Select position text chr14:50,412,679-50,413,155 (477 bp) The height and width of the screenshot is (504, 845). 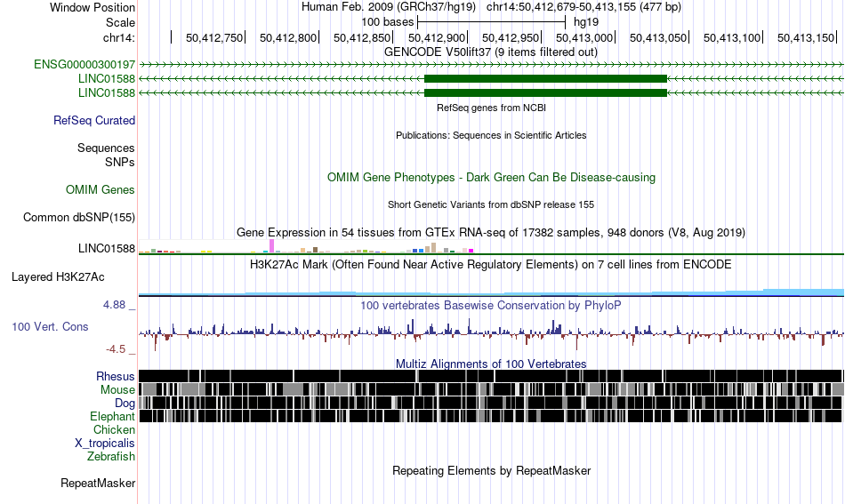583,7
